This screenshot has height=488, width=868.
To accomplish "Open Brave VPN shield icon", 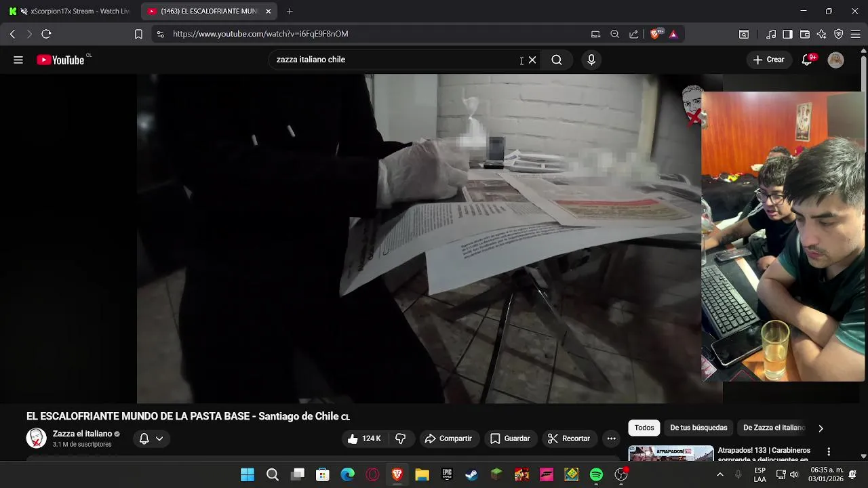I will click(839, 34).
